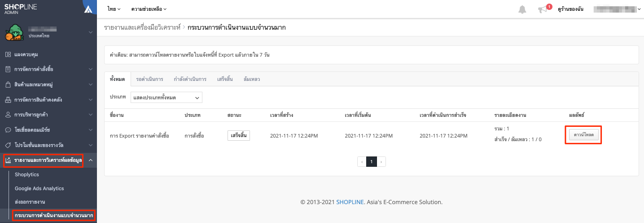Expand โซเชียลคอมเมิร์ซ sidebar menu
644x223 pixels.
click(90, 130)
